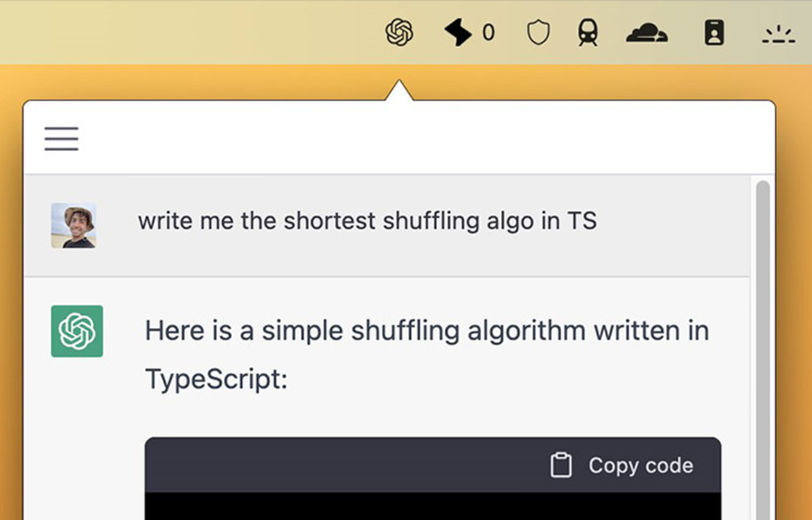Click the shield icon in the menu bar
812x520 pixels.
pos(538,33)
